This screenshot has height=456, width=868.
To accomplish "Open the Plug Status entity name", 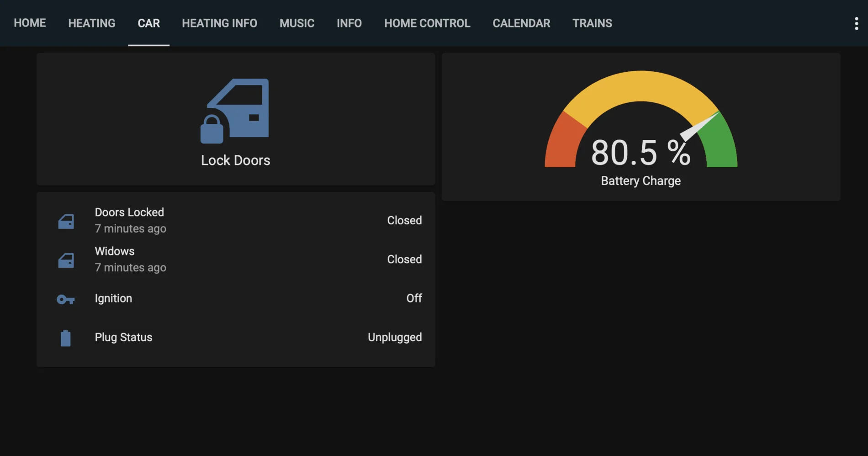I will pyautogui.click(x=123, y=337).
